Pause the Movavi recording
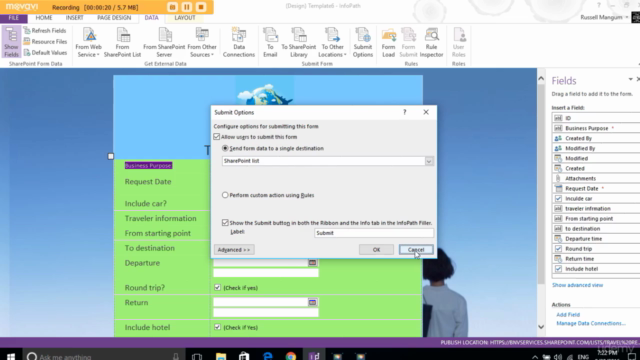640x360 pixels. (187, 7)
